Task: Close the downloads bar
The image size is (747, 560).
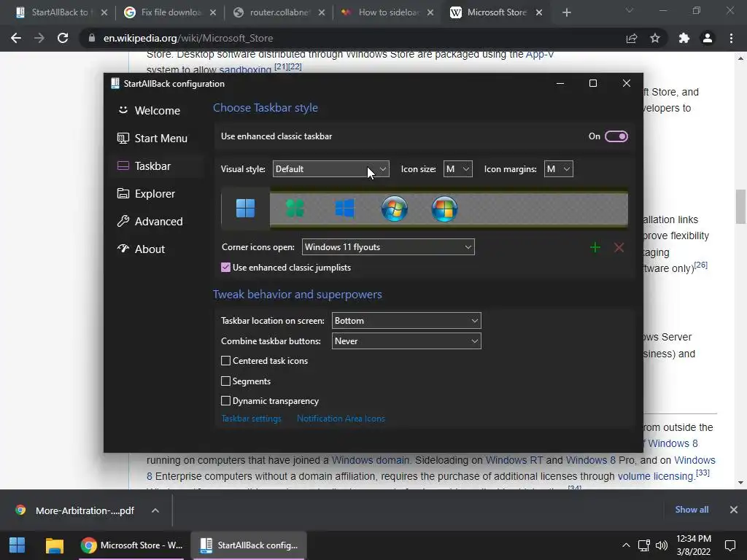Action: click(734, 510)
